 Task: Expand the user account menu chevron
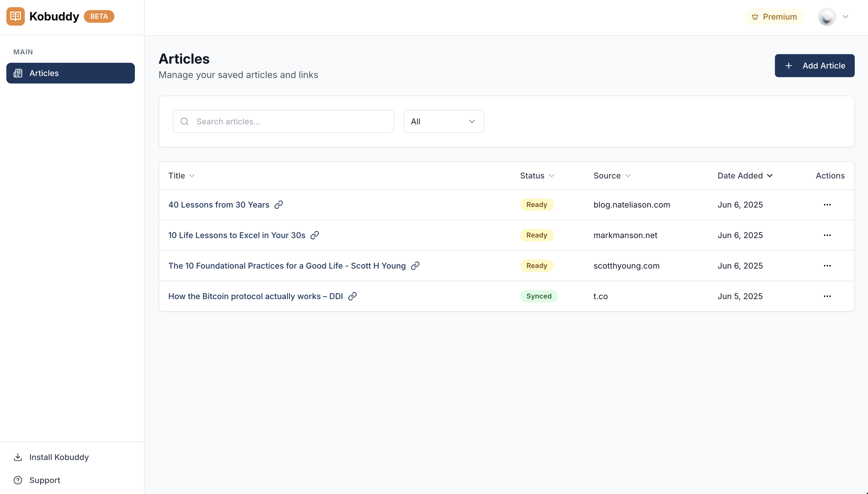point(846,16)
